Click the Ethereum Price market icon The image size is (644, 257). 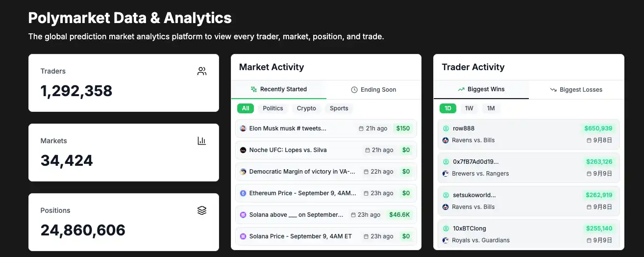243,193
